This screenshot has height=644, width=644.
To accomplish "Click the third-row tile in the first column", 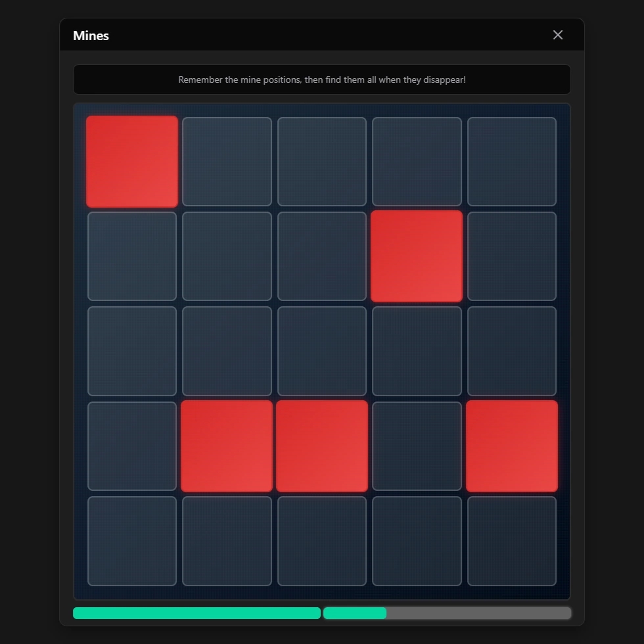I will coord(132,351).
